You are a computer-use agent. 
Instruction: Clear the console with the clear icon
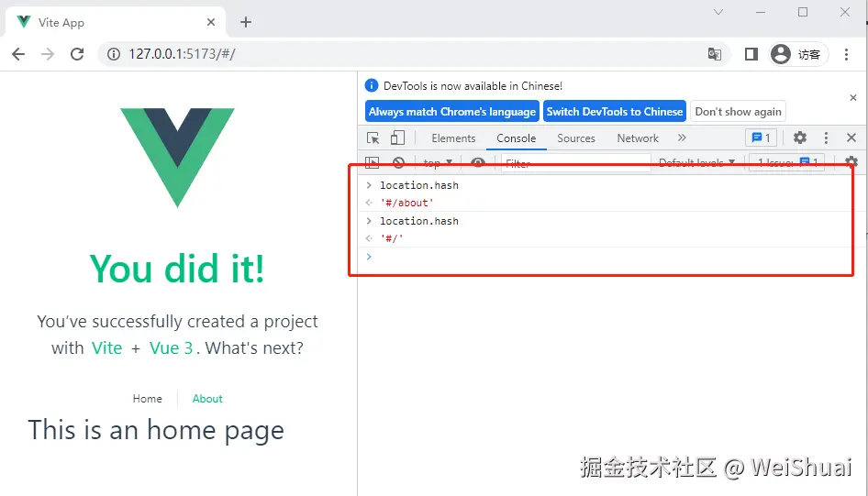[398, 162]
